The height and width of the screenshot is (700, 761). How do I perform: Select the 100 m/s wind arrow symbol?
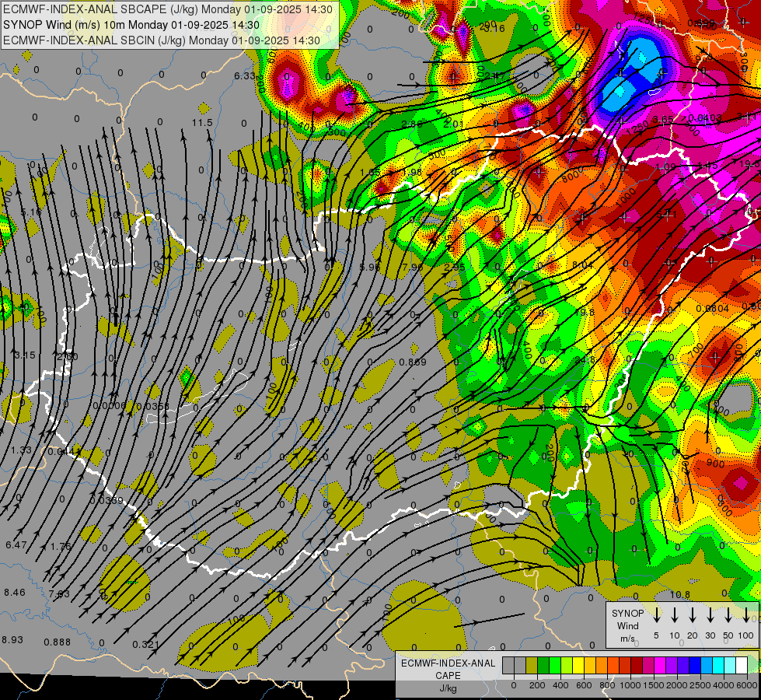coord(746,614)
